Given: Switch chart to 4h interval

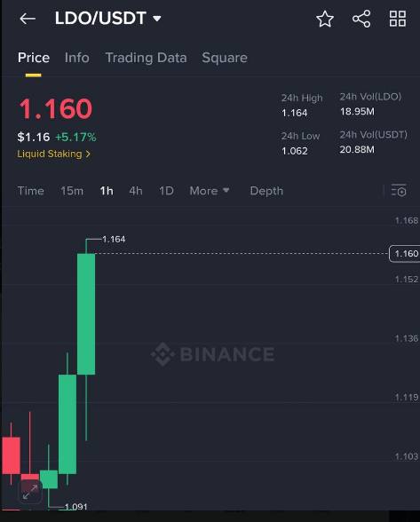Looking at the screenshot, I should coord(136,191).
